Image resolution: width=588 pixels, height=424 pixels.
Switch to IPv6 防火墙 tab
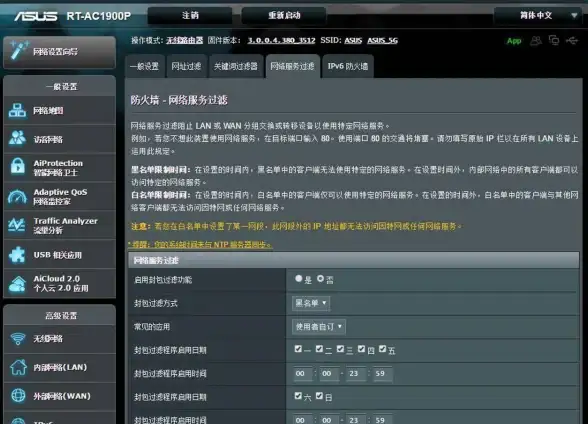pyautogui.click(x=348, y=66)
